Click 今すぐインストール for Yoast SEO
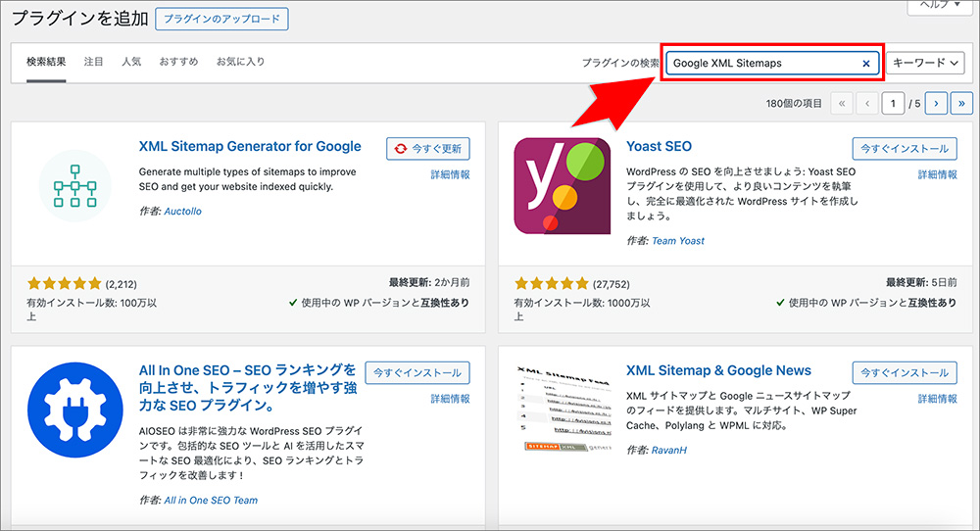 pyautogui.click(x=905, y=149)
